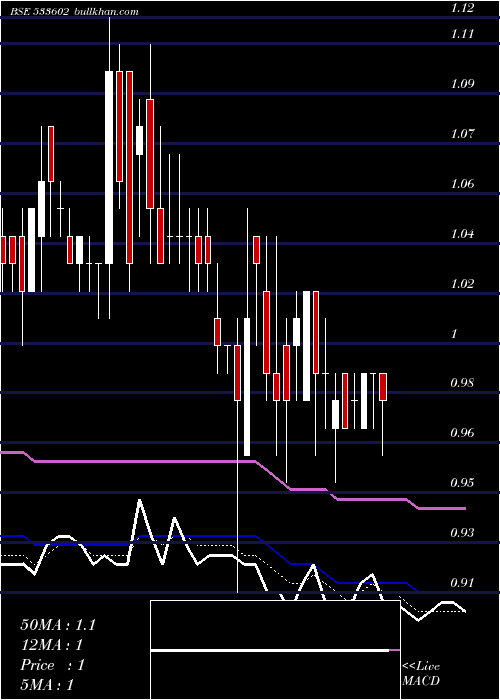Click the BSE 533602 bullkhan.com title text
This screenshot has width=500, height=700.
[x=75, y=11]
